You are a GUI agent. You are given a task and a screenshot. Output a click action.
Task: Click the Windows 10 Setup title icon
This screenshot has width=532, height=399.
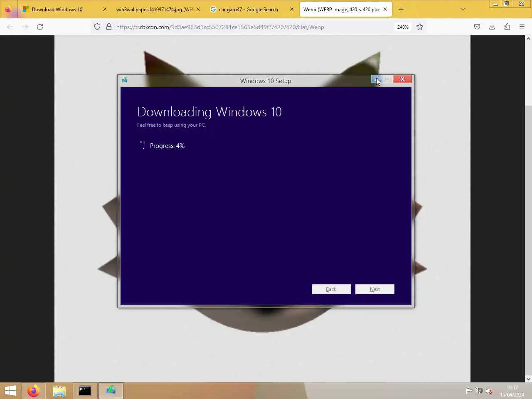[124, 80]
